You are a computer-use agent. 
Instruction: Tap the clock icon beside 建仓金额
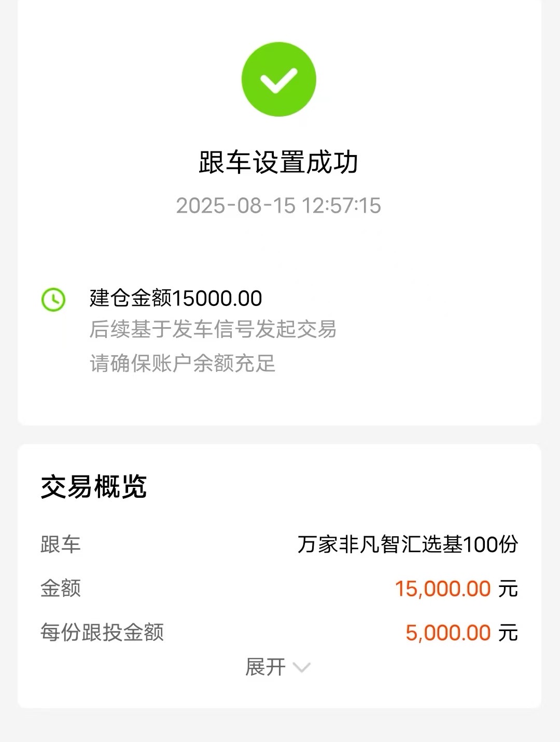(x=53, y=300)
